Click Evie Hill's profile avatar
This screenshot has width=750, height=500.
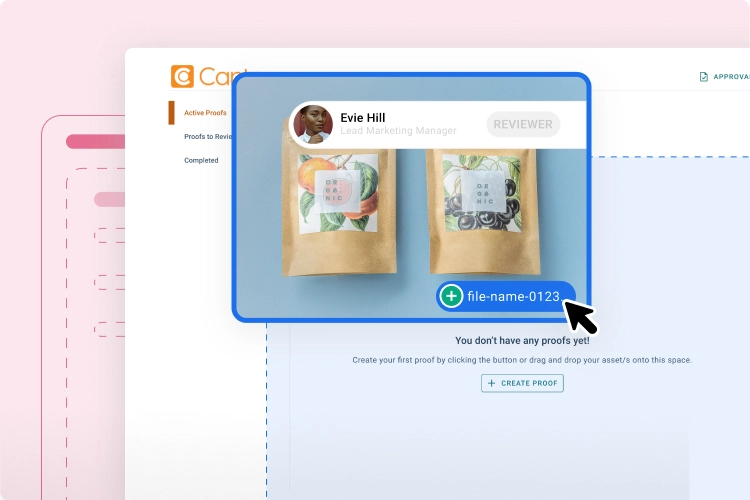(x=311, y=124)
